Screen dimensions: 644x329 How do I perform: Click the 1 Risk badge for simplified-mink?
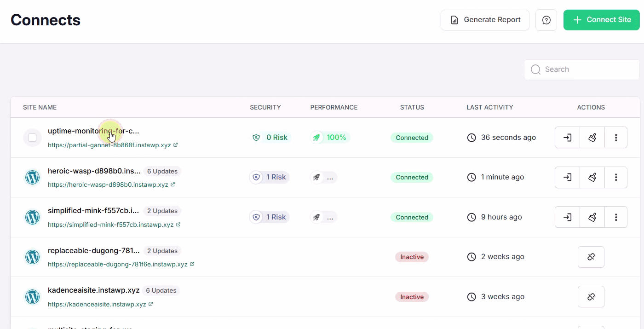(x=270, y=217)
